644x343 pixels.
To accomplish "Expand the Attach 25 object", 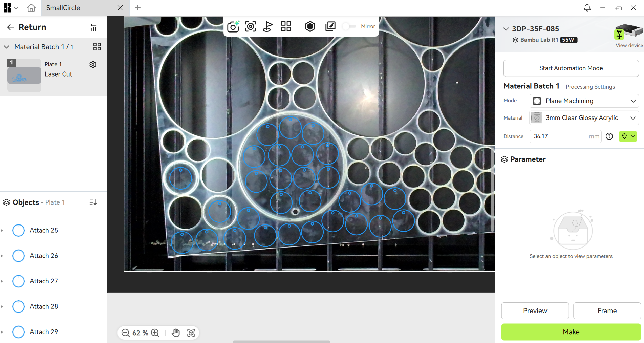I will (2, 230).
